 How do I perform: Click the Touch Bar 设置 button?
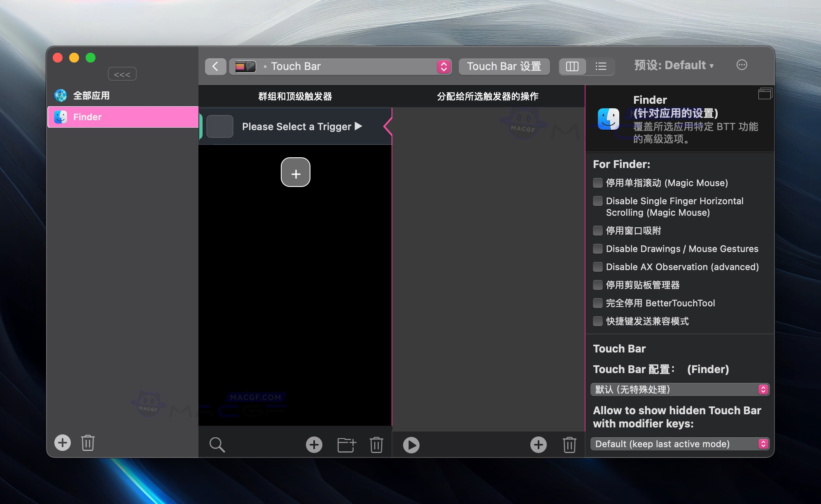coord(504,66)
